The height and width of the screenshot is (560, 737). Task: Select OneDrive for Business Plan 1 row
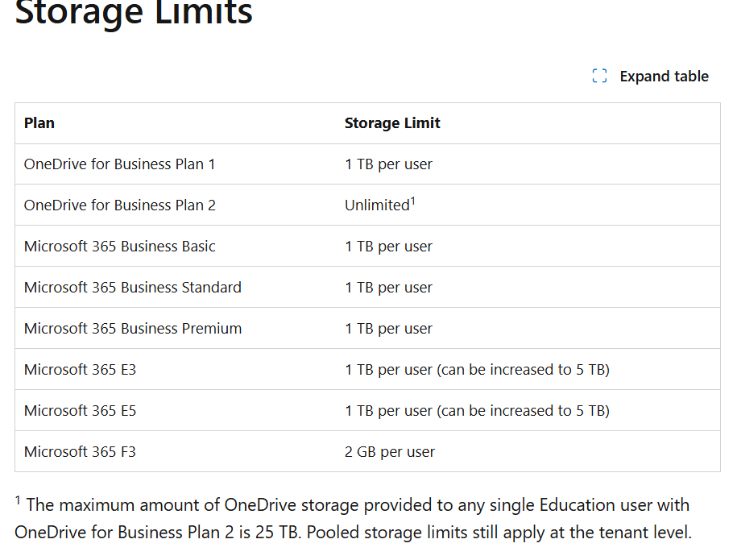point(119,164)
